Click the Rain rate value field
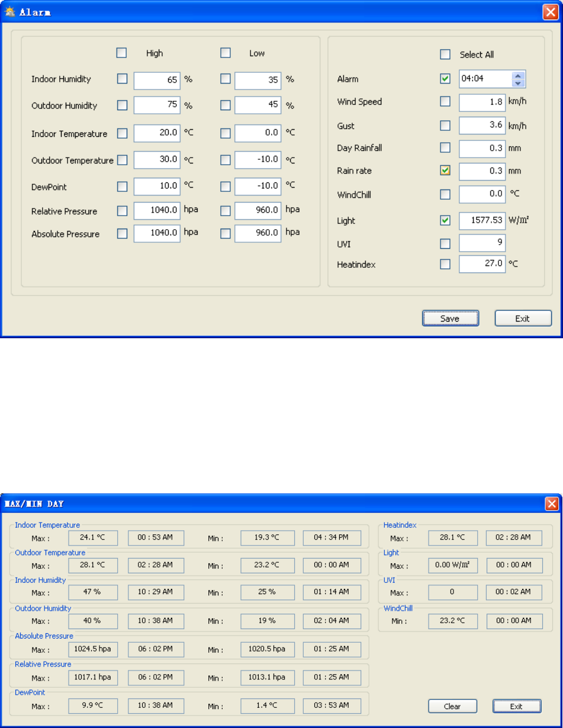Image resolution: width=563 pixels, height=728 pixels. (482, 171)
